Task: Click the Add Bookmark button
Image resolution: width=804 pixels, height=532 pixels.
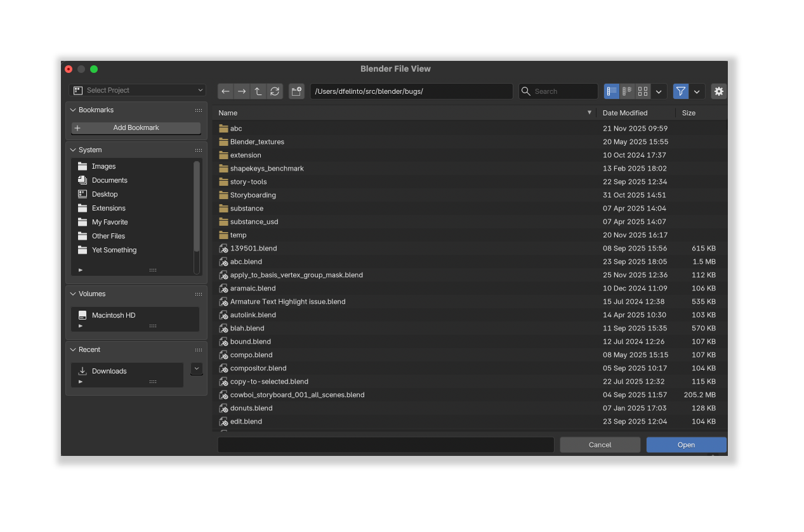Action: [136, 128]
